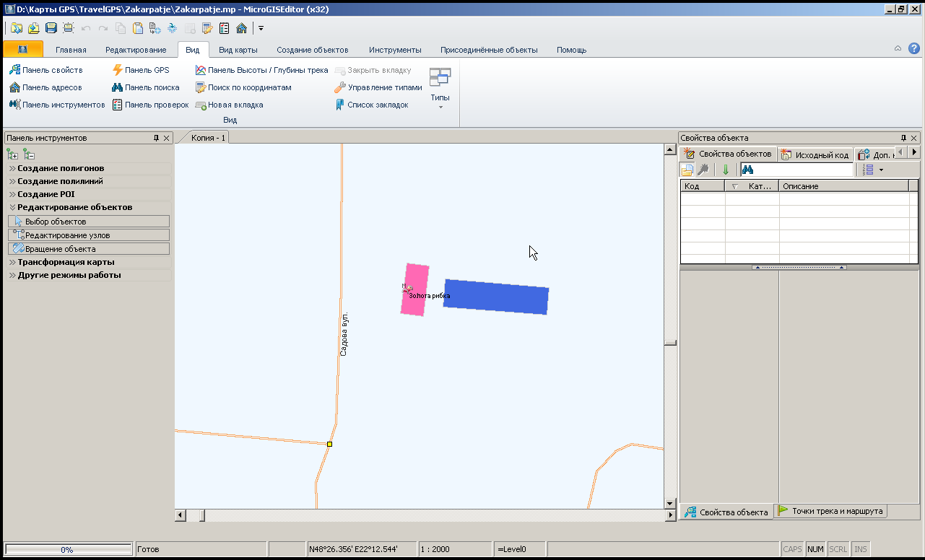The image size is (925, 560).
Task: Open Список закладок bookmark list
Action: tap(371, 105)
